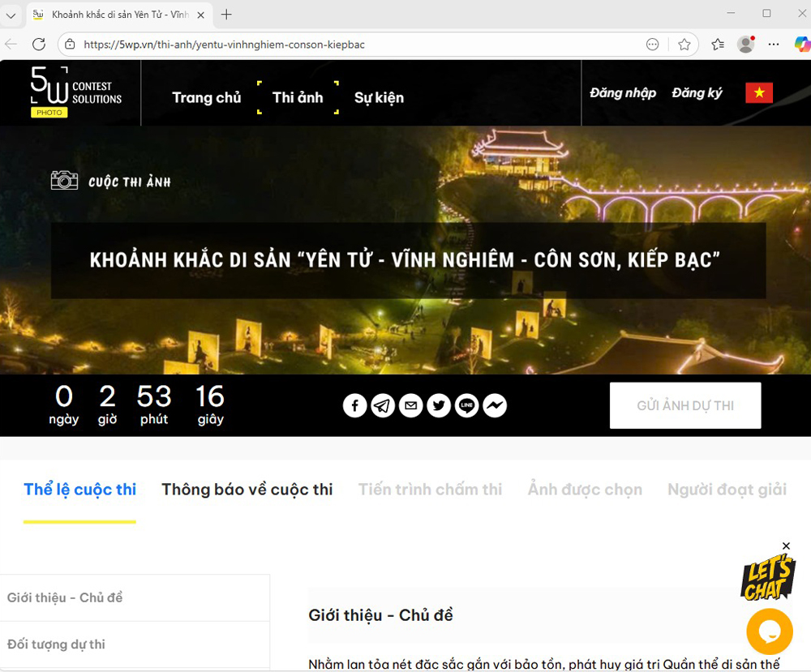Image resolution: width=811 pixels, height=672 pixels.
Task: Open browser Settings and more menu
Action: tap(774, 45)
